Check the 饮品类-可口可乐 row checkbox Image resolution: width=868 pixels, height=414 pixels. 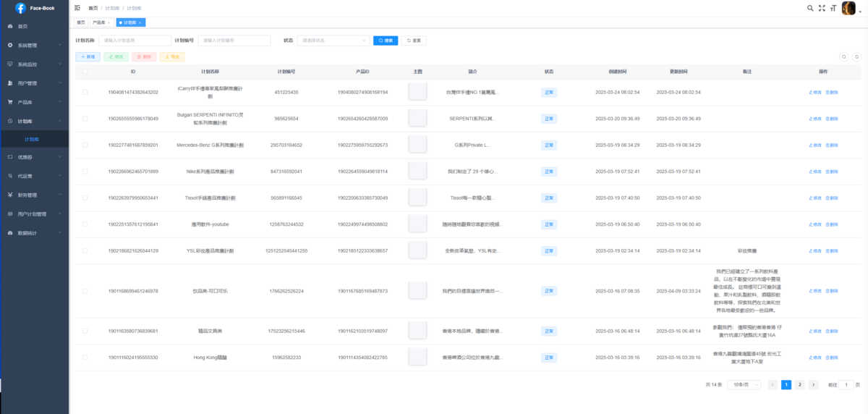coord(85,291)
